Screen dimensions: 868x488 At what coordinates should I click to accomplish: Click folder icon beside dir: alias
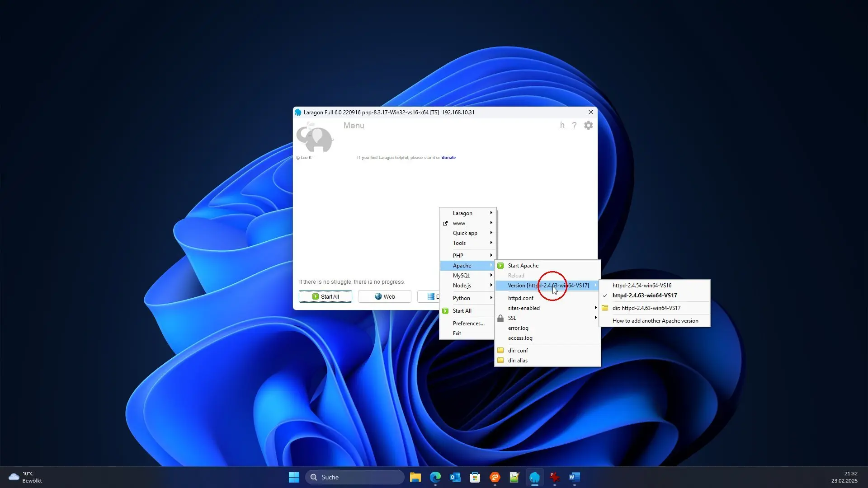[x=500, y=361]
